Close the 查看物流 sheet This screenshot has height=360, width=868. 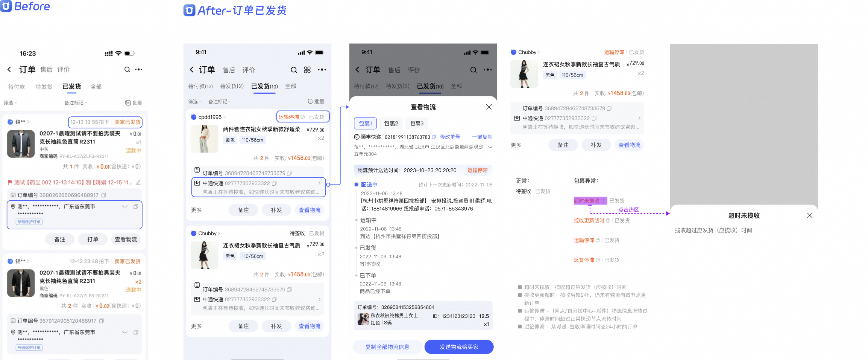(489, 107)
